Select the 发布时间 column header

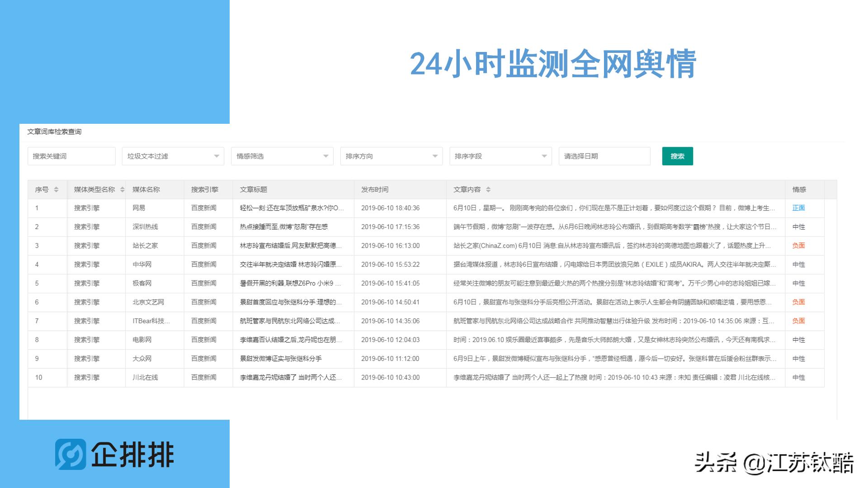coord(375,190)
